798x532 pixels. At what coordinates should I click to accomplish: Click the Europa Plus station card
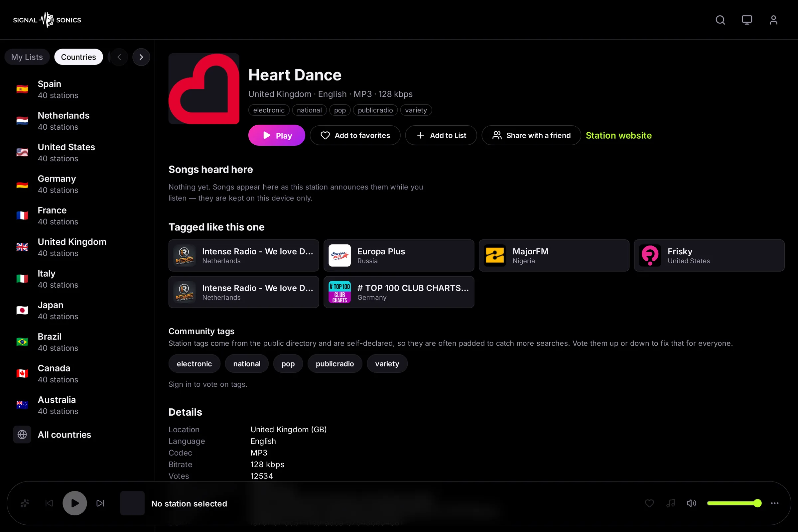399,255
